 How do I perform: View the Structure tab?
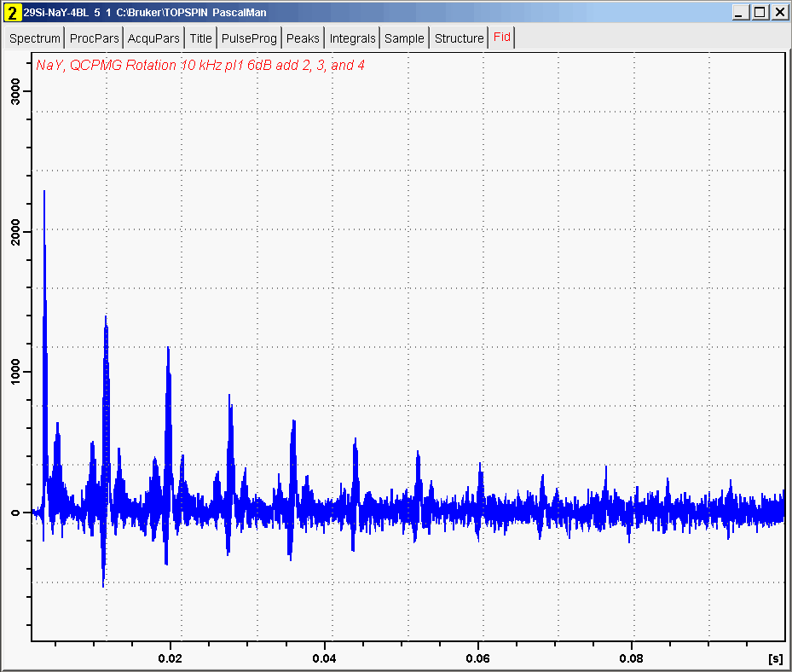[459, 38]
